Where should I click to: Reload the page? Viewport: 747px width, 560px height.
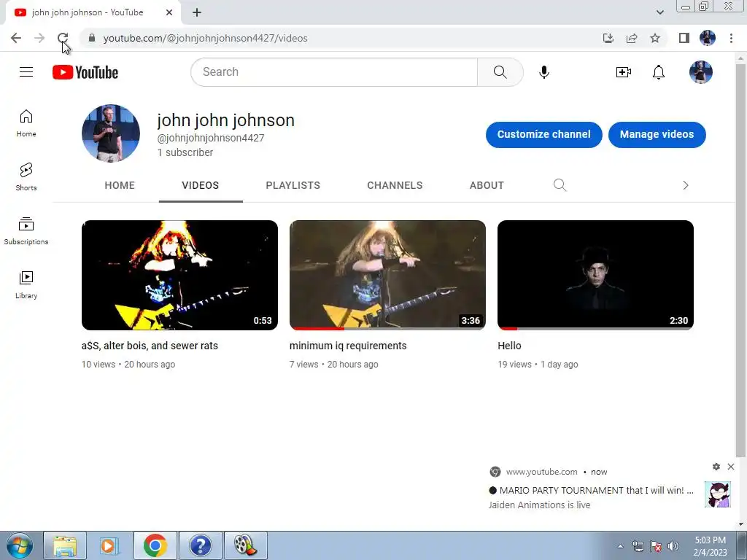point(63,38)
